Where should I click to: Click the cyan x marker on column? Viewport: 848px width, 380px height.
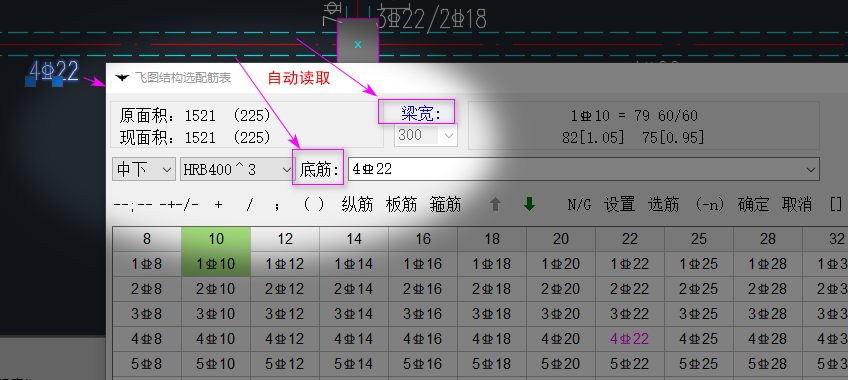(x=358, y=44)
